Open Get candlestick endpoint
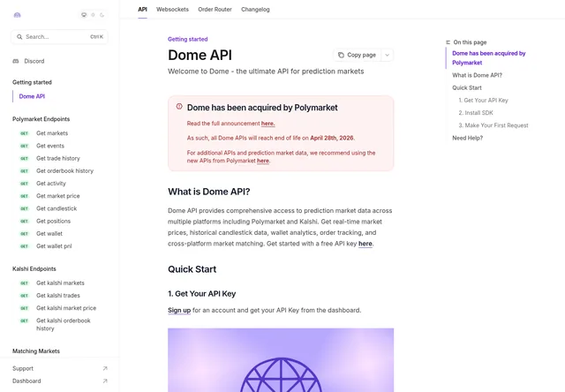The width and height of the screenshot is (565, 392). click(56, 208)
